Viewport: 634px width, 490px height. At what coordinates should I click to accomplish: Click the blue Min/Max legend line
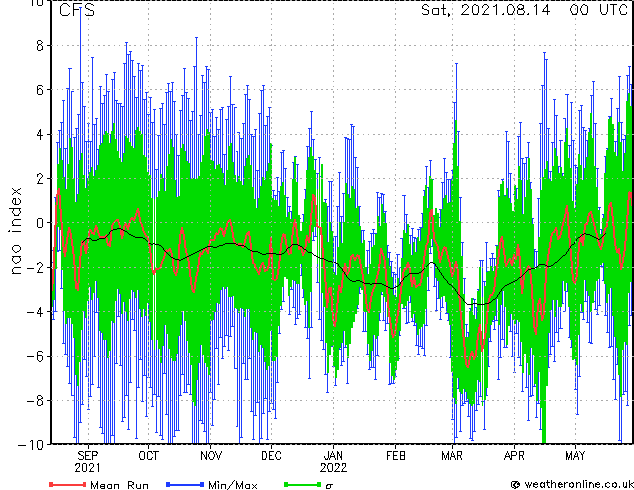(x=185, y=484)
